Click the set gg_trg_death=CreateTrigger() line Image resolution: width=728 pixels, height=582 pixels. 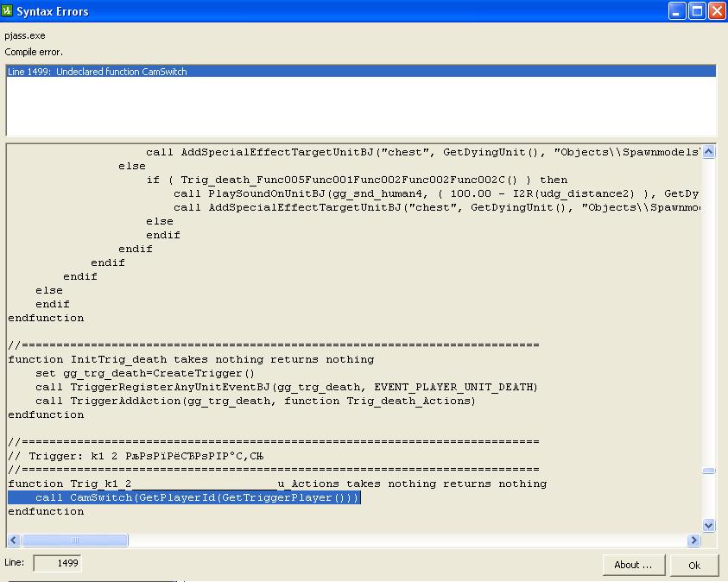point(145,374)
